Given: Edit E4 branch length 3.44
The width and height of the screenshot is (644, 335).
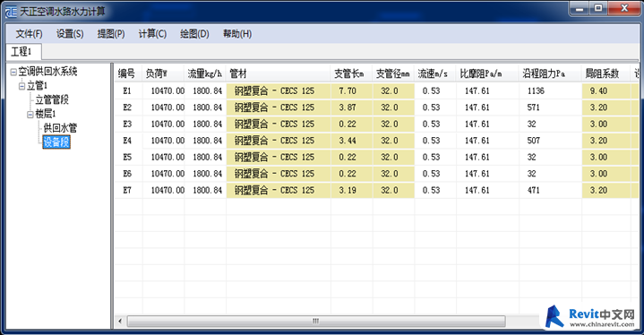Looking at the screenshot, I should tap(352, 141).
